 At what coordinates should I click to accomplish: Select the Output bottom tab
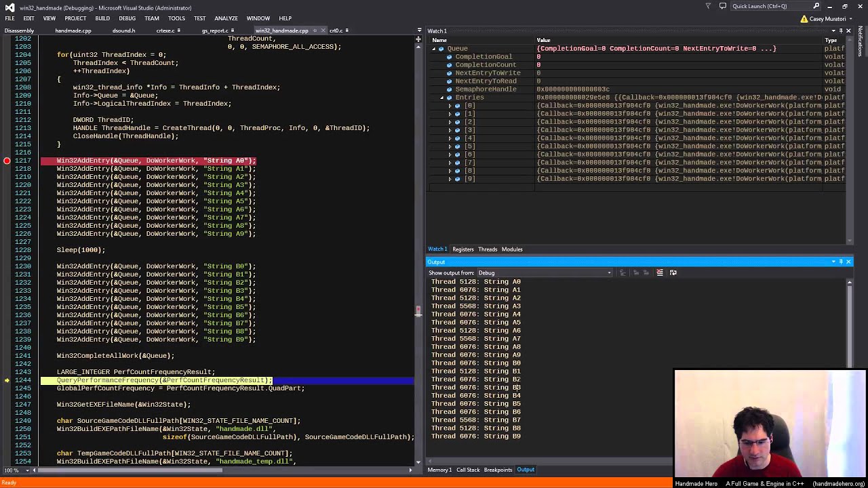526,470
